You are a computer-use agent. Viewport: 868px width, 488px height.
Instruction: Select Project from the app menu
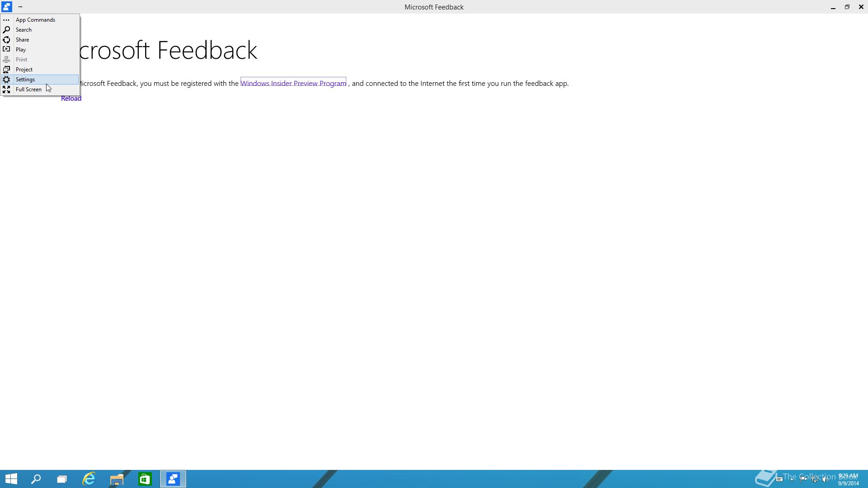[x=40, y=70]
